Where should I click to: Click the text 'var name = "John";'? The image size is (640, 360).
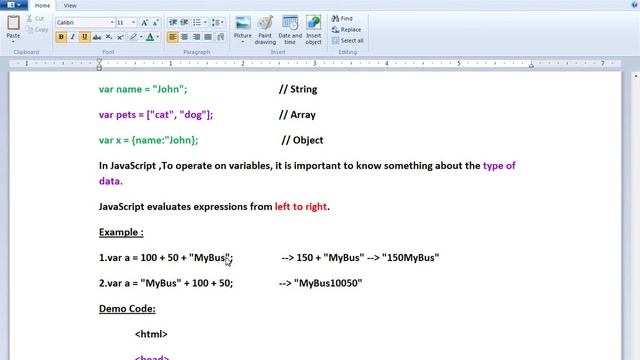[143, 89]
